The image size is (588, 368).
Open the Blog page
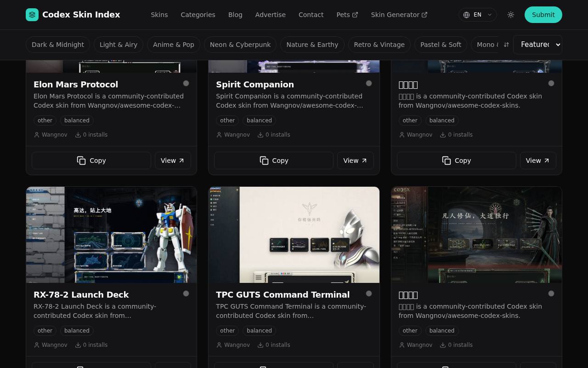[235, 15]
